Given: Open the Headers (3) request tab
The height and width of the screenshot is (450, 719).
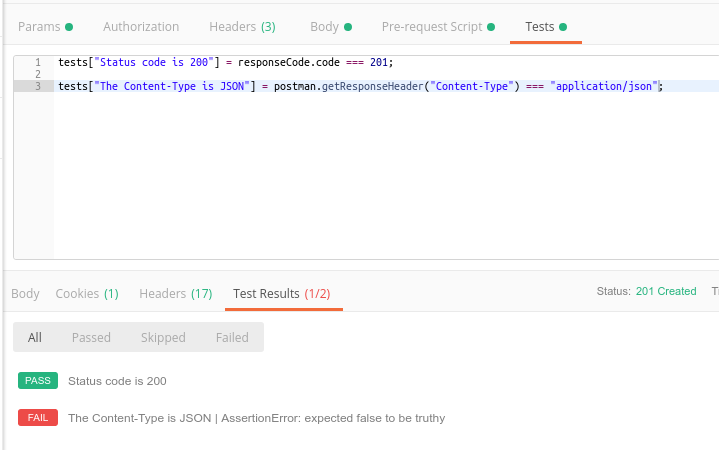Looking at the screenshot, I should [x=242, y=27].
